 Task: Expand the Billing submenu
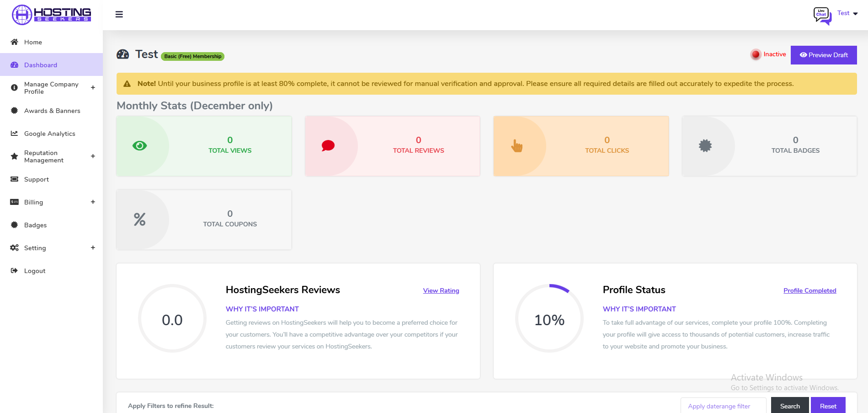(x=93, y=202)
